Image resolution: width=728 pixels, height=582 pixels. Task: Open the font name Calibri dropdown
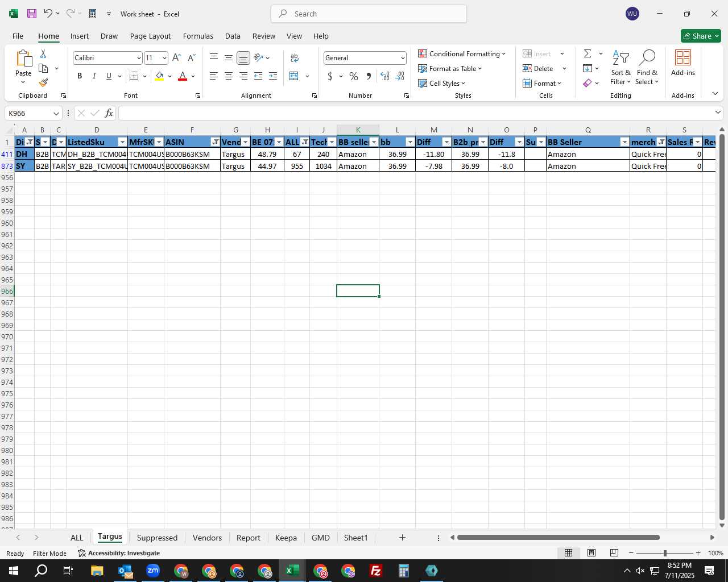tap(138, 58)
